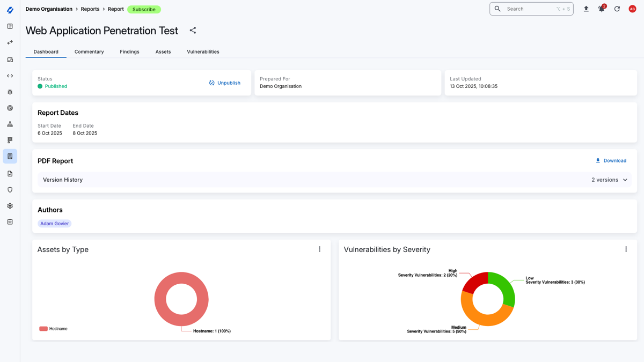Open the AG user avatar menu
Image resolution: width=644 pixels, height=362 pixels.
point(632,9)
